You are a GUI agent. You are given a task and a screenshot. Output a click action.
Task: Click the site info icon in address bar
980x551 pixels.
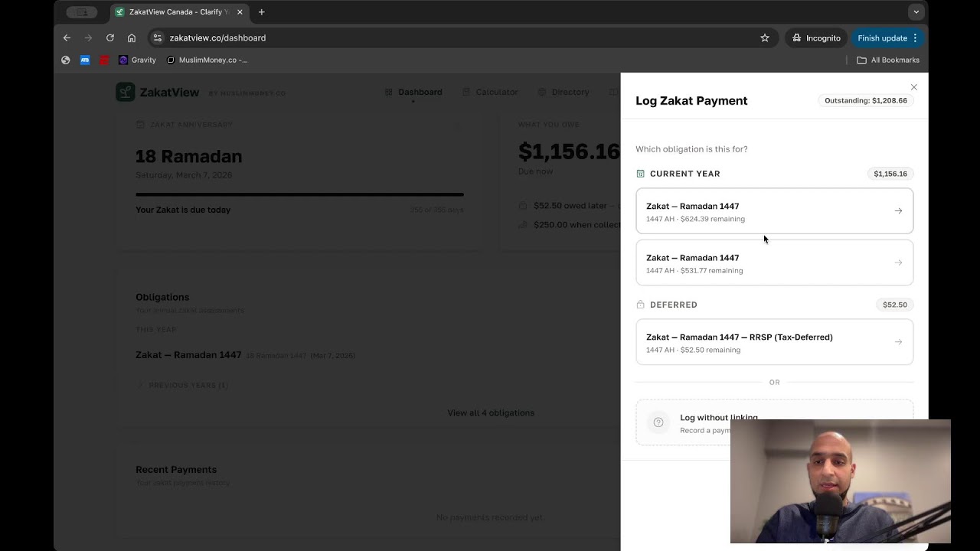(157, 37)
